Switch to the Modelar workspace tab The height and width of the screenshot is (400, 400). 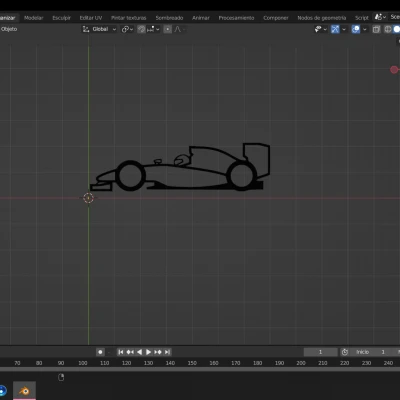point(34,18)
